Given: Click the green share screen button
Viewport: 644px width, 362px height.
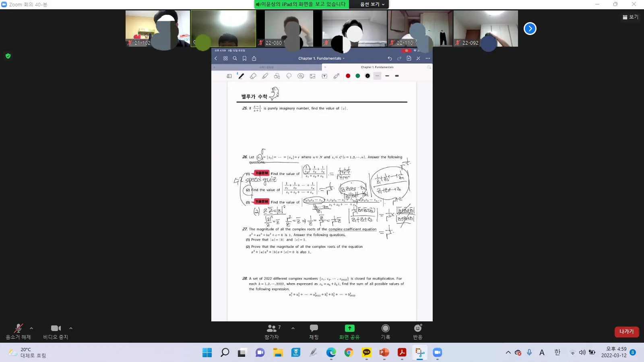Looking at the screenshot, I should point(349,332).
